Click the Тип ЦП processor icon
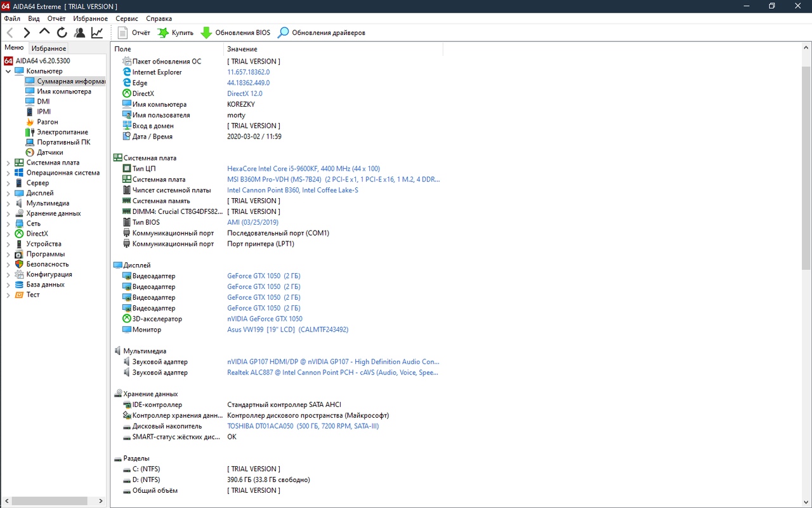The image size is (812, 508). pyautogui.click(x=127, y=169)
